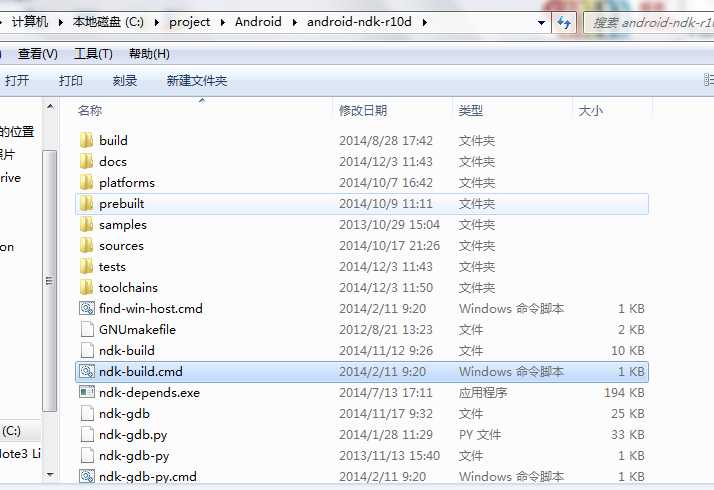The height and width of the screenshot is (490, 714).
Task: Open the 查看(V) menu
Action: point(37,54)
